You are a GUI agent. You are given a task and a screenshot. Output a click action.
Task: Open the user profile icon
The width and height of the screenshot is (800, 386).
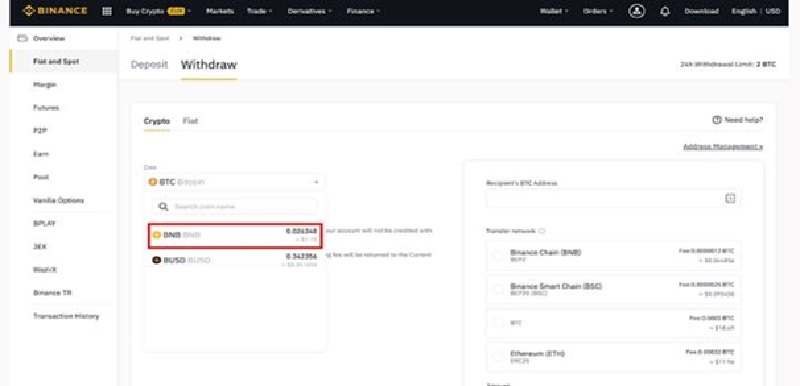click(x=637, y=11)
